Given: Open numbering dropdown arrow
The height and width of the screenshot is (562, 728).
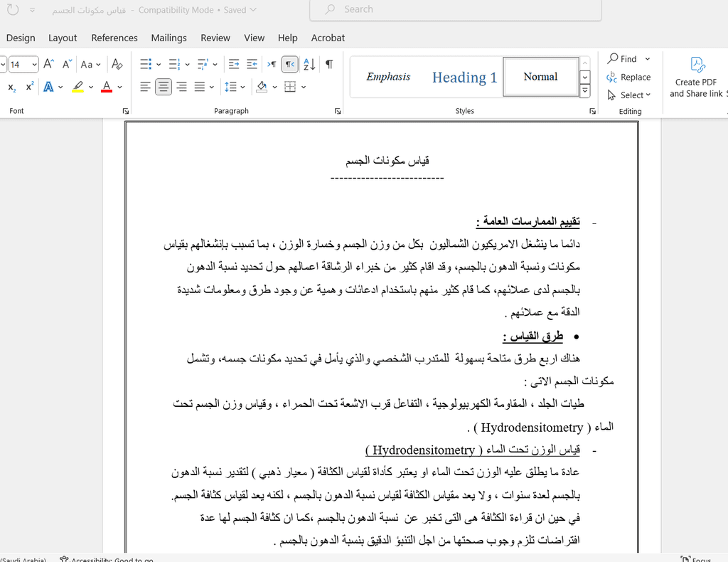Looking at the screenshot, I should (x=187, y=65).
